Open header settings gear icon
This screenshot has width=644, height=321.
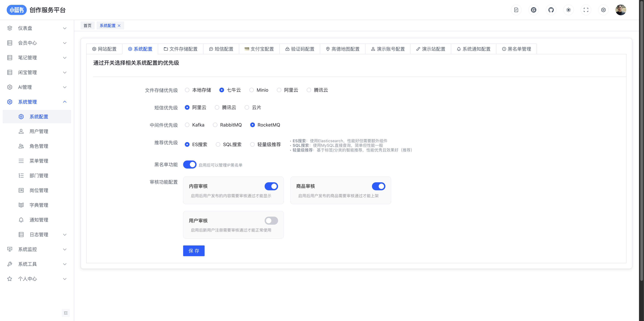point(603,10)
